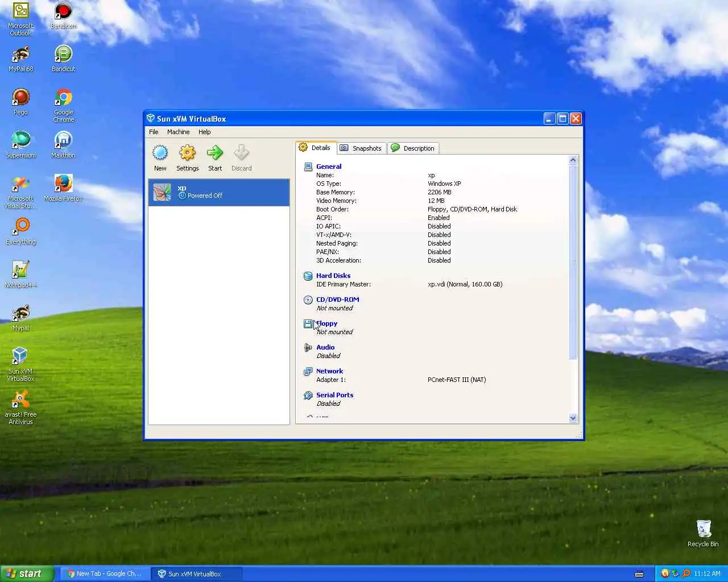Click the '2206 MB' base memory value
728x582 pixels.
440,192
